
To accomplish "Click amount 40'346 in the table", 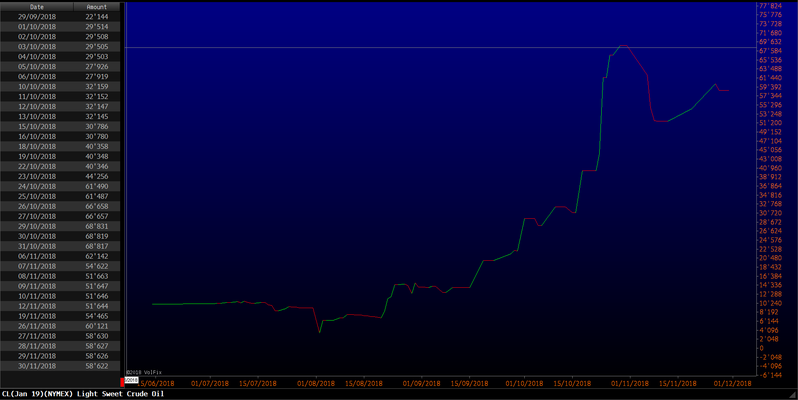I will click(97, 166).
